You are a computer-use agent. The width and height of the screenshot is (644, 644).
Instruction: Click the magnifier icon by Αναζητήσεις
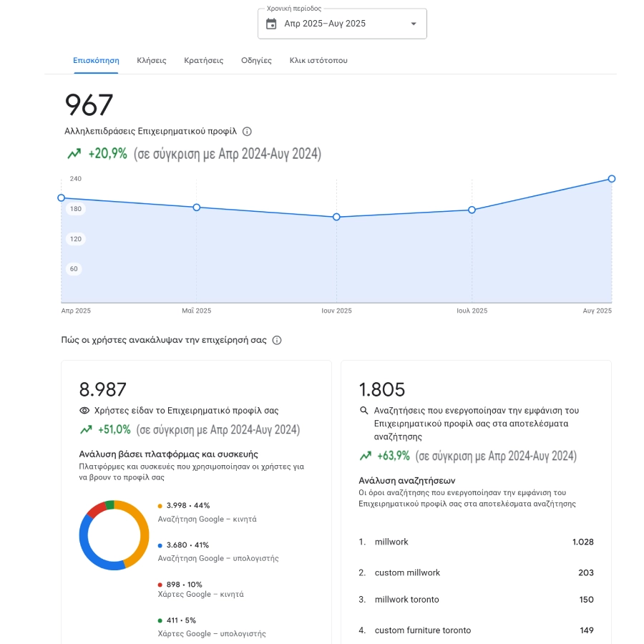[364, 411]
